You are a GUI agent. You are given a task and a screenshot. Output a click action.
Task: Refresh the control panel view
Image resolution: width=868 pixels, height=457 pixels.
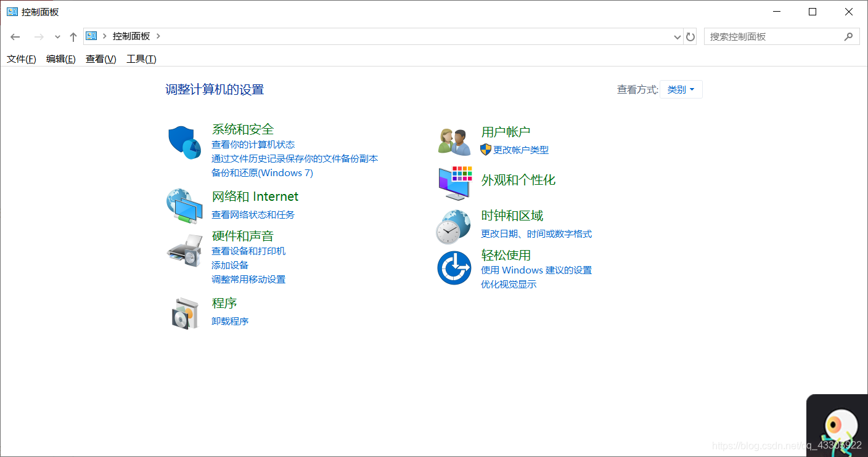690,37
